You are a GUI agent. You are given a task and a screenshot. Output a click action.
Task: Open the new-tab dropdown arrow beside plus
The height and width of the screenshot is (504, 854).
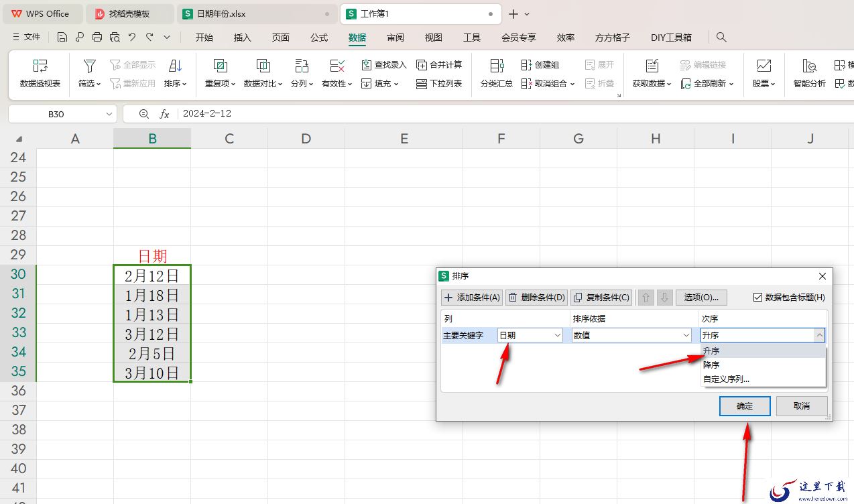click(x=527, y=14)
